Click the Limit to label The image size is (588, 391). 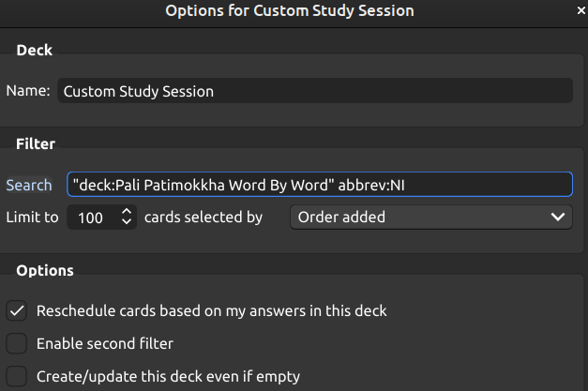[33, 217]
